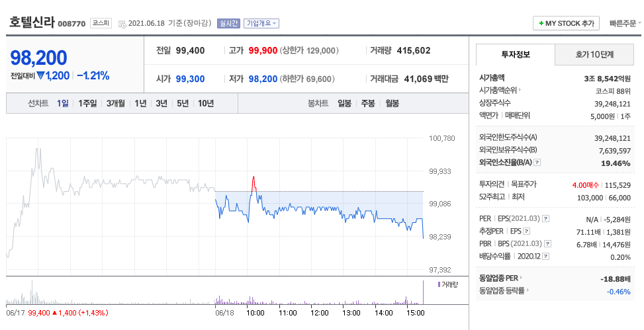Image resolution: width=644 pixels, height=330 pixels.
Task: Click the 호텔신라 stock name heading
Action: (32, 22)
